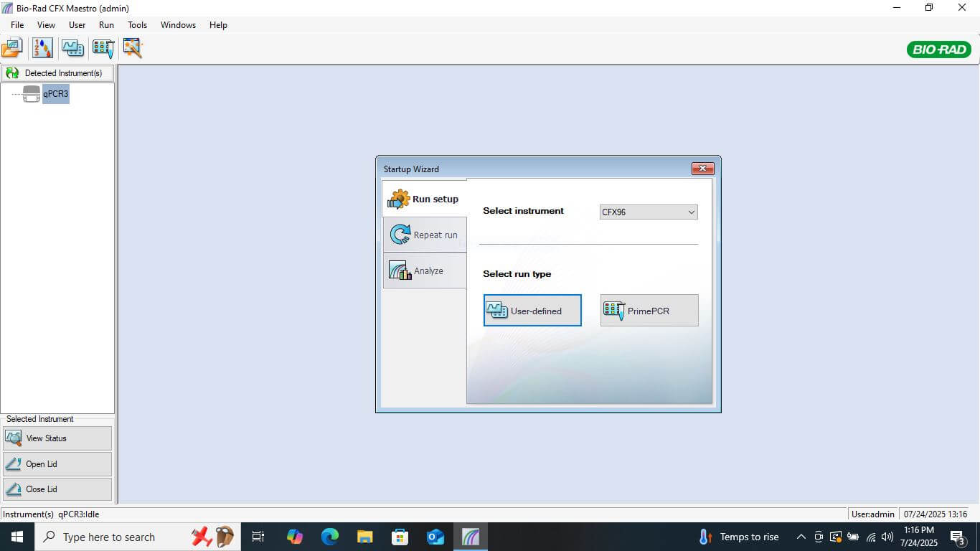Open the Master Mix Calculator toolbar icon

[x=42, y=48]
